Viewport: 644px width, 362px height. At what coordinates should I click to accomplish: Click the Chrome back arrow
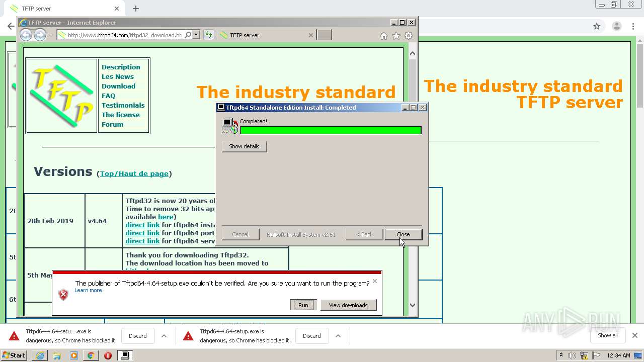coord(10,26)
